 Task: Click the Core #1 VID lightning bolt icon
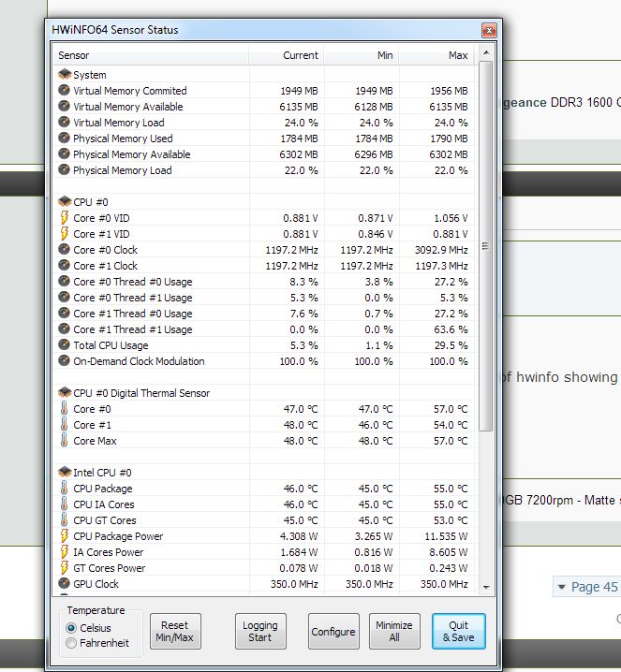[65, 234]
